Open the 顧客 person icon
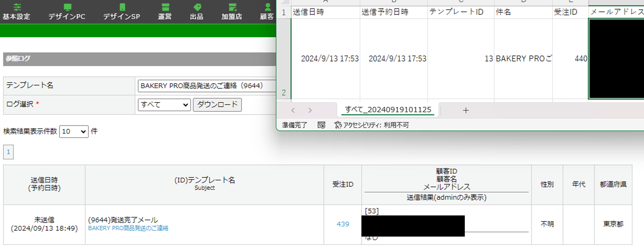This screenshot has width=644, height=249. (x=267, y=7)
